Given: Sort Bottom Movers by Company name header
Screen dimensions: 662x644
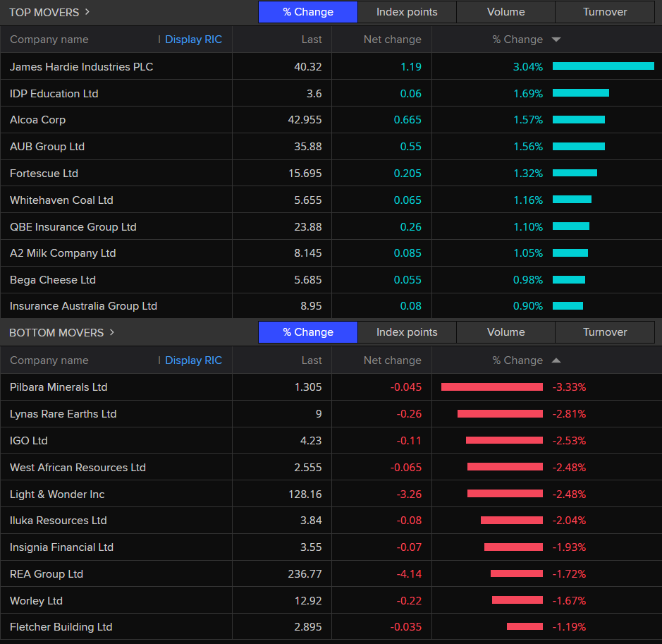Looking at the screenshot, I should coord(49,360).
